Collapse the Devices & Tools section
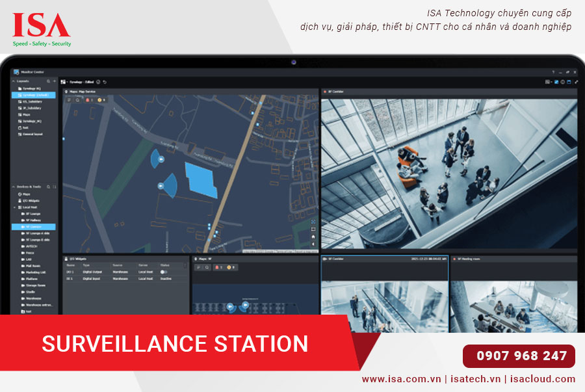The image size is (585, 392). coord(14,187)
